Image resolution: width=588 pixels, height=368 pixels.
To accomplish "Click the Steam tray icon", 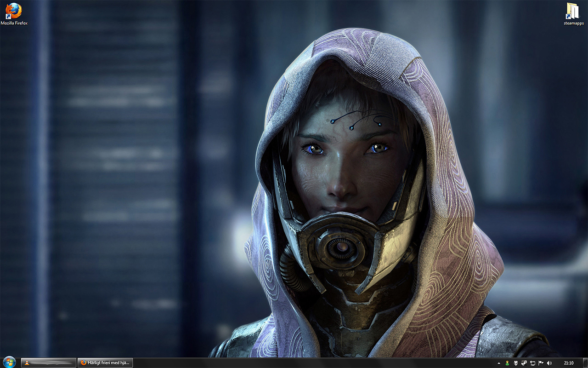I will (524, 363).
